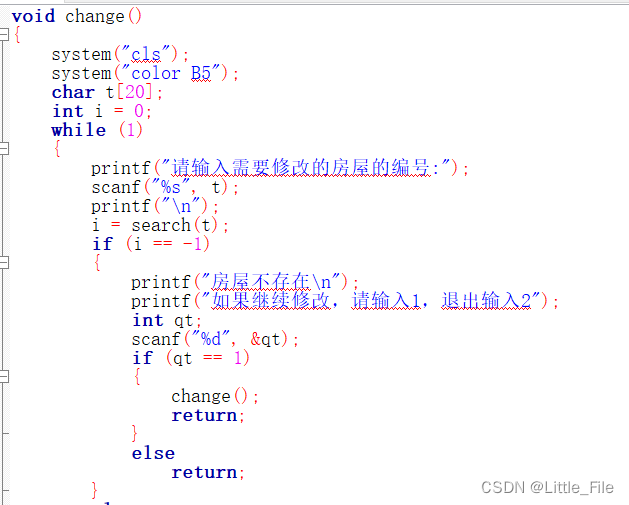The width and height of the screenshot is (629, 505).
Task: Click the 'char t[20];' declaration line
Action: point(107,92)
